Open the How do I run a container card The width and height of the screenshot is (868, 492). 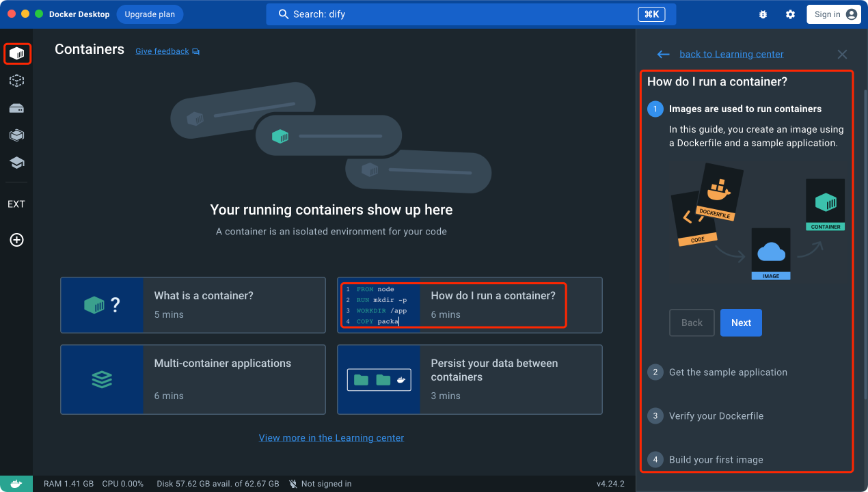pyautogui.click(x=470, y=305)
